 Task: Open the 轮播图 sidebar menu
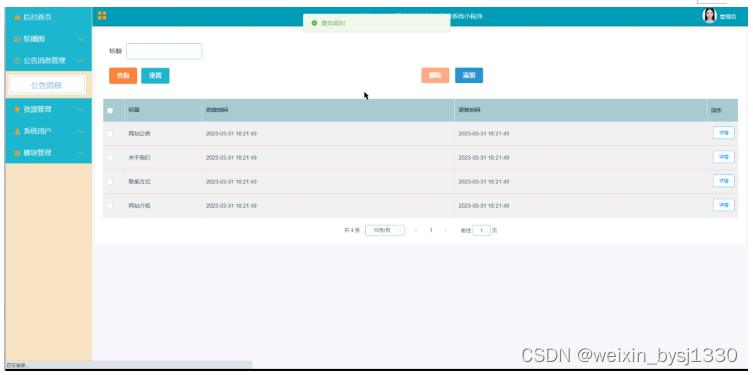tap(49, 39)
